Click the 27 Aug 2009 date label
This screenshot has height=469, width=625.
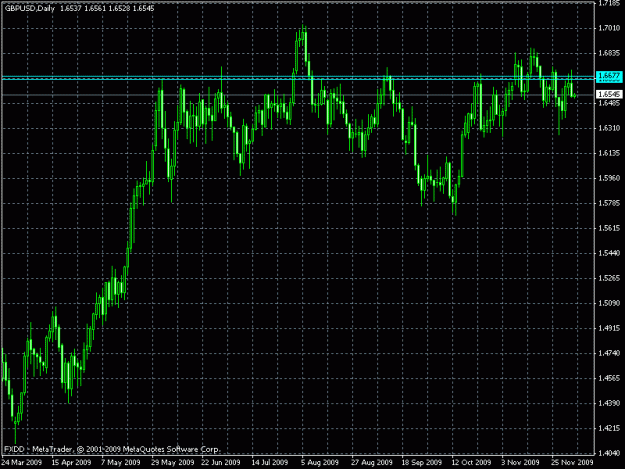click(371, 463)
